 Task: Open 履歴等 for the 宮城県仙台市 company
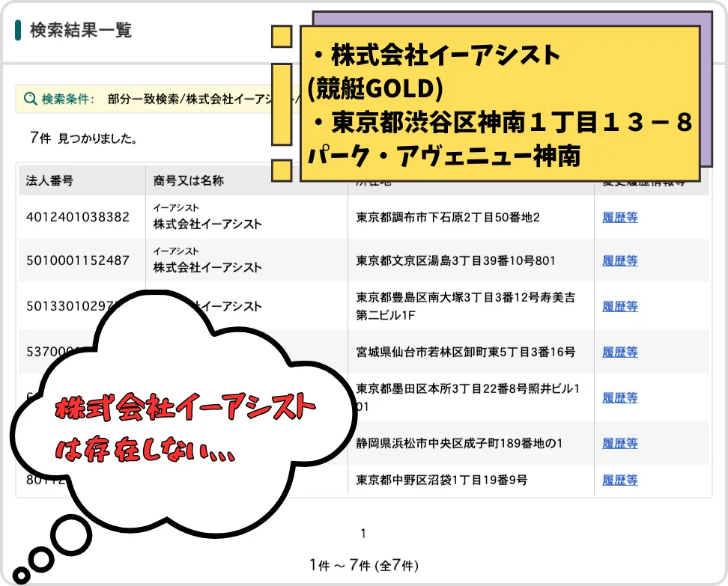[x=619, y=352]
